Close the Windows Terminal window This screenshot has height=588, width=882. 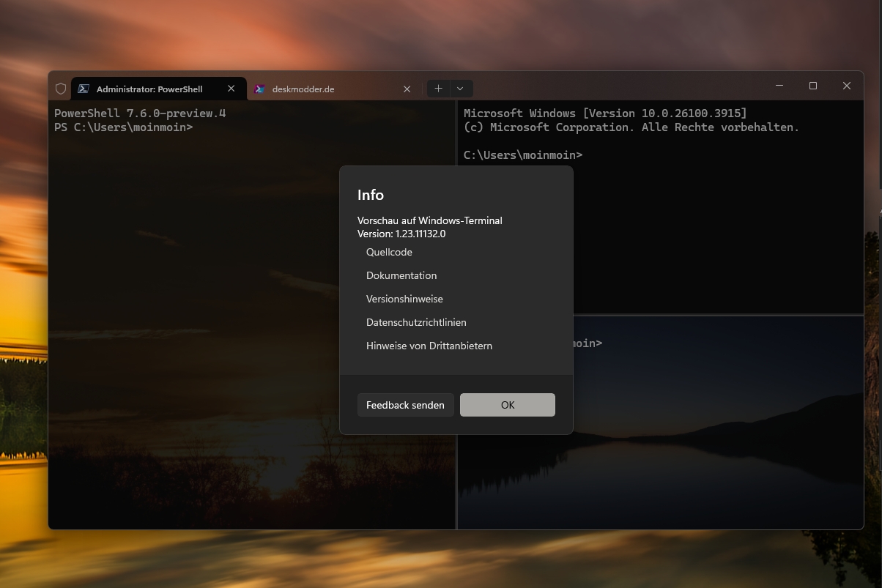[x=847, y=86]
